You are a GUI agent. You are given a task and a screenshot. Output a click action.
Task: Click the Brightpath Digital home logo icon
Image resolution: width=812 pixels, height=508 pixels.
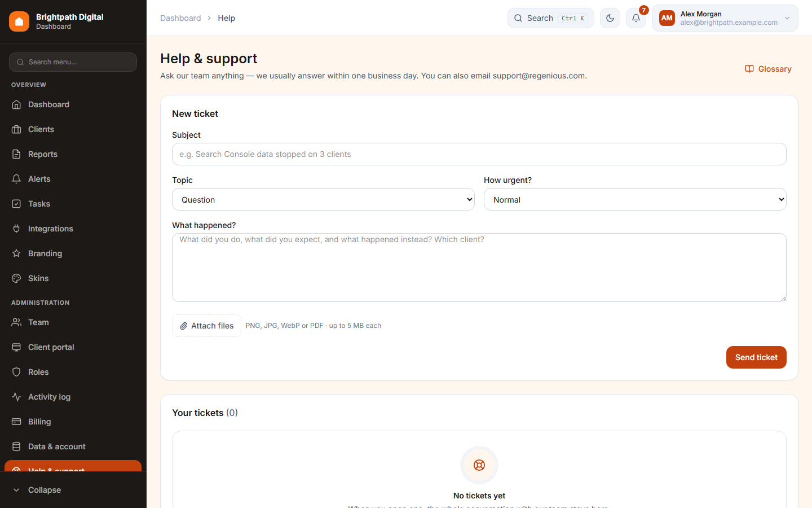coord(19,21)
